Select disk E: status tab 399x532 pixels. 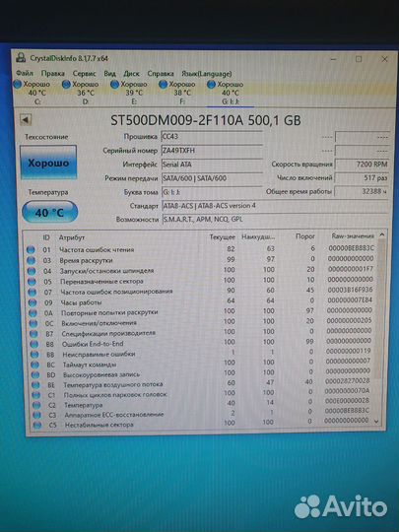(129, 93)
